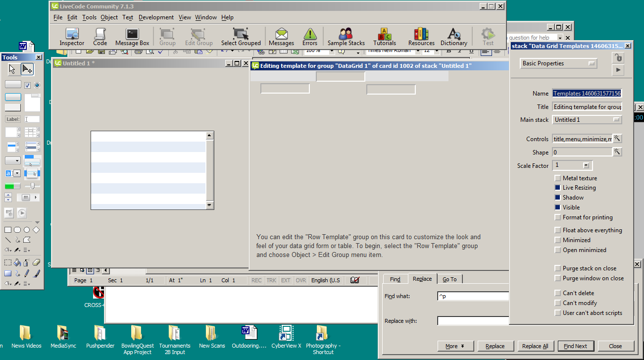Expand the Basic Properties dropdown
Screen dimensions: 644x360
tap(559, 63)
